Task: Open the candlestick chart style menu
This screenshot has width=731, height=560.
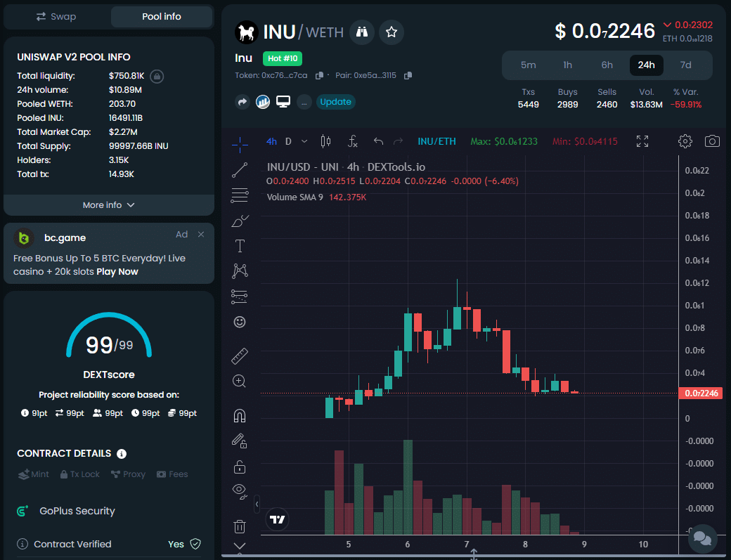Action: pos(326,141)
